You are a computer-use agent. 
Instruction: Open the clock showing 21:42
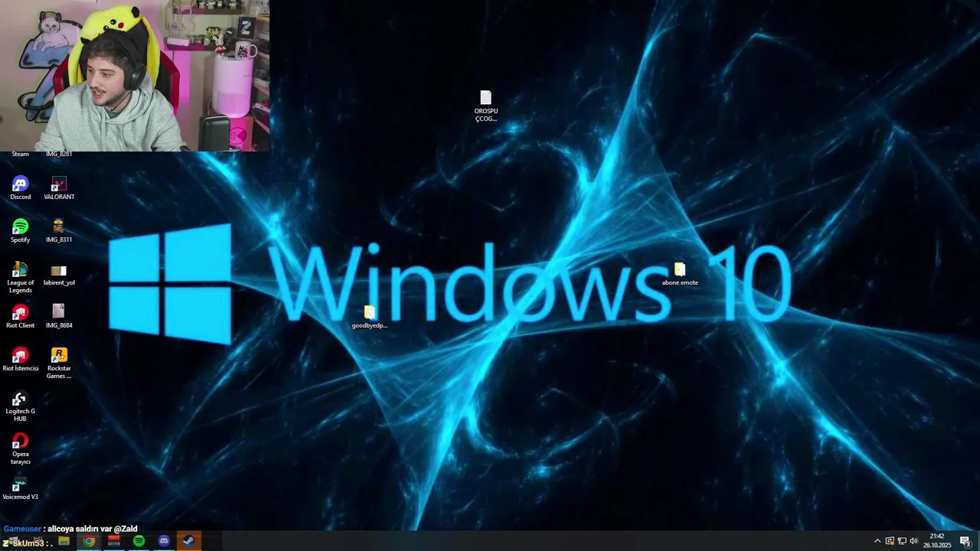(x=937, y=540)
